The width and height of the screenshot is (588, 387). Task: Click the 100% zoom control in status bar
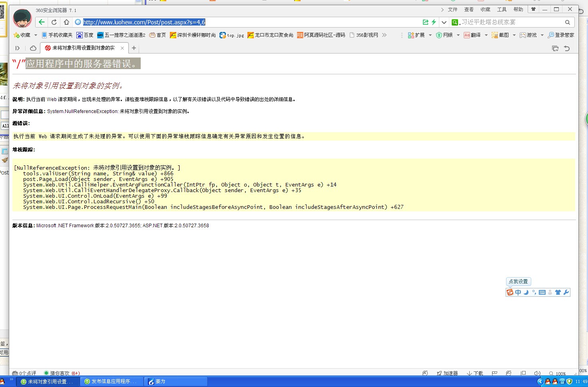click(558, 374)
